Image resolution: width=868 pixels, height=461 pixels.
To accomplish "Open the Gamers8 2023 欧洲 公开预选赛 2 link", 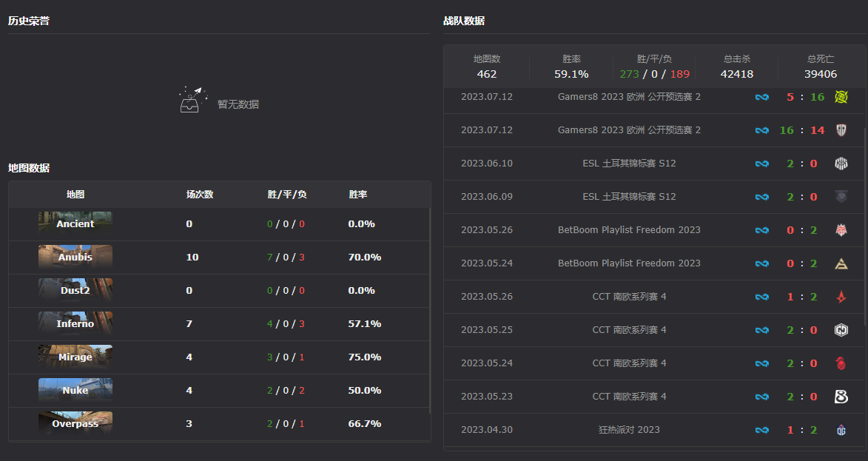I will coord(629,96).
